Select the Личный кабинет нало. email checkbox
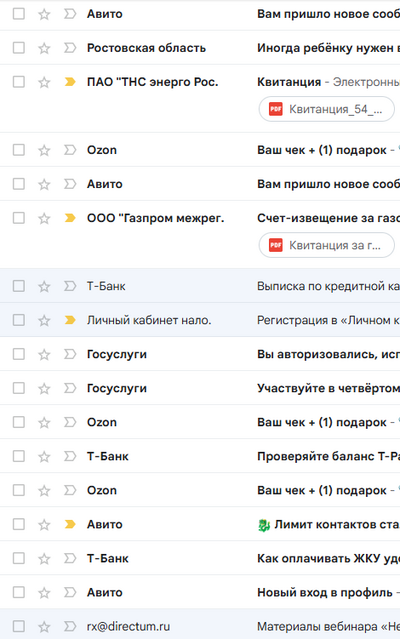The width and height of the screenshot is (400, 639). [19, 320]
